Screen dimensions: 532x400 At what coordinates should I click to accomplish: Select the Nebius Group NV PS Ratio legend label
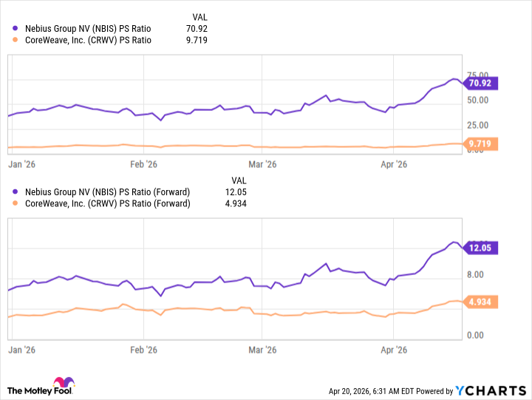click(x=86, y=28)
